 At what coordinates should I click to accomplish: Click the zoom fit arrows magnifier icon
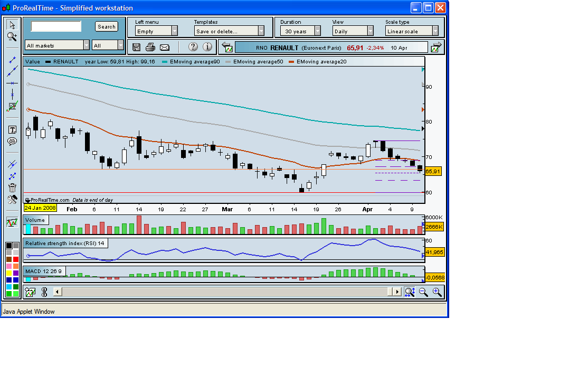410,292
